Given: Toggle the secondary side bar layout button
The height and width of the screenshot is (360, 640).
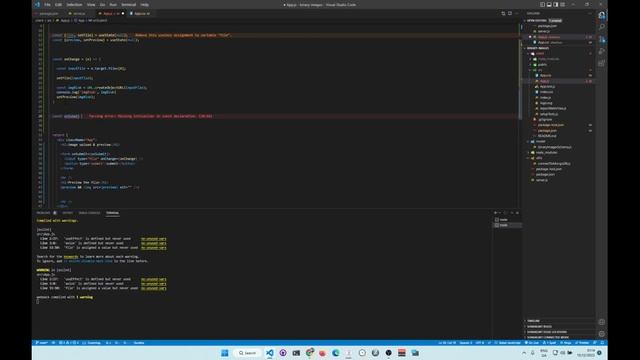Looking at the screenshot, I should [556, 4].
